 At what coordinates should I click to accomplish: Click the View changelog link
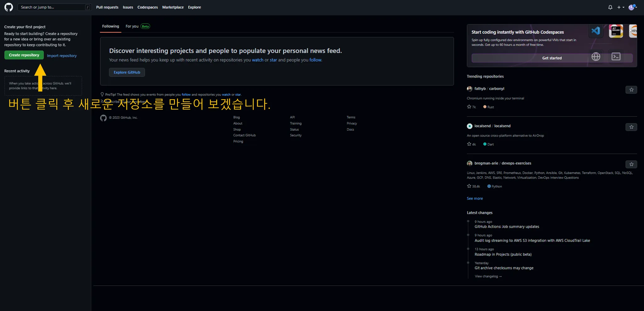click(x=488, y=276)
